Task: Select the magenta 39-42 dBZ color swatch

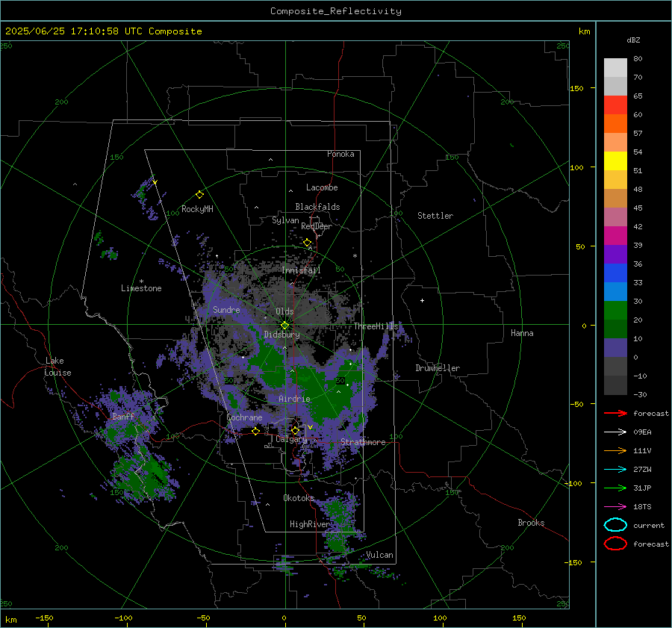Action: [x=615, y=236]
